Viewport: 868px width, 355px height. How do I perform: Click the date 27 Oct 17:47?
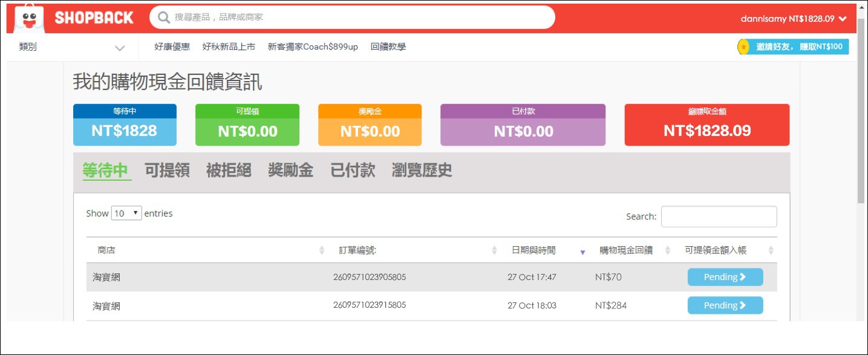click(532, 277)
